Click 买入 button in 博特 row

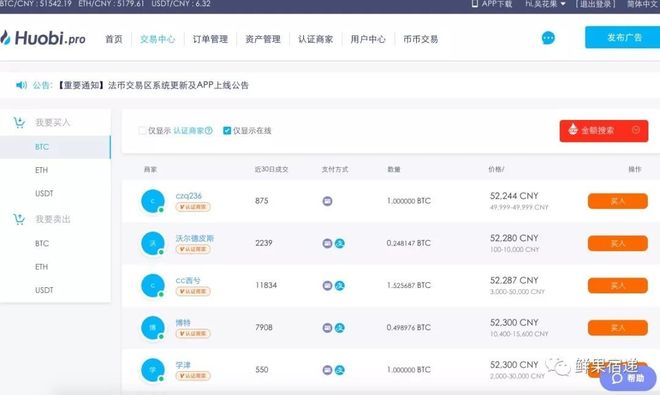(x=617, y=327)
